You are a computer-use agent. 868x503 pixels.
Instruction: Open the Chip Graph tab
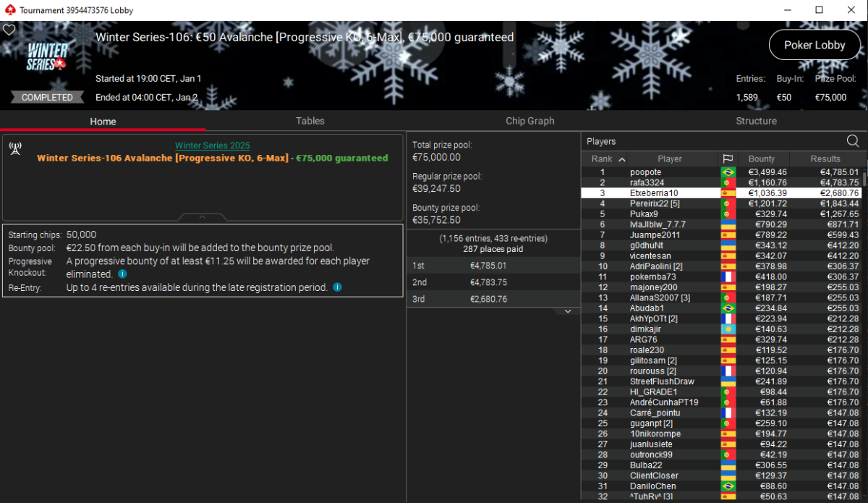[529, 121]
